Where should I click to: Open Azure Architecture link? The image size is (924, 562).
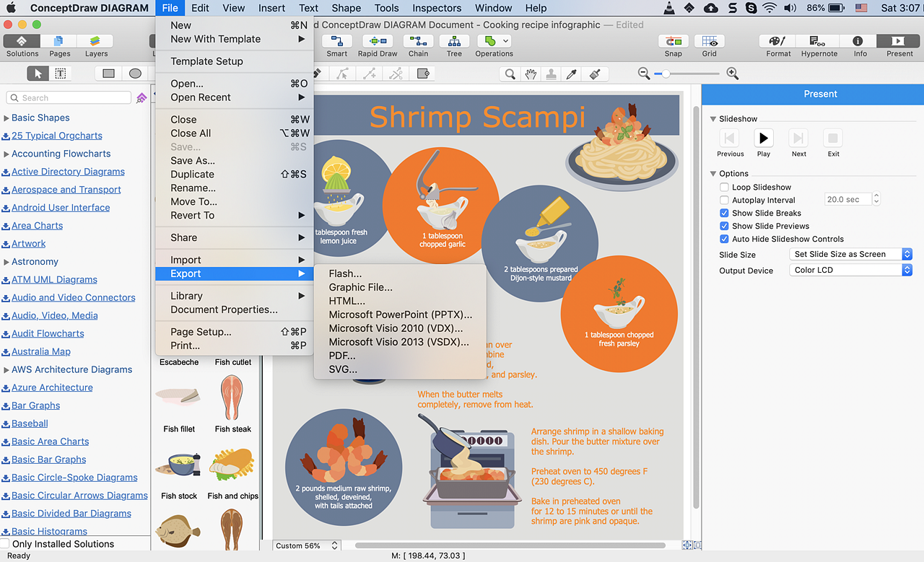click(x=52, y=387)
